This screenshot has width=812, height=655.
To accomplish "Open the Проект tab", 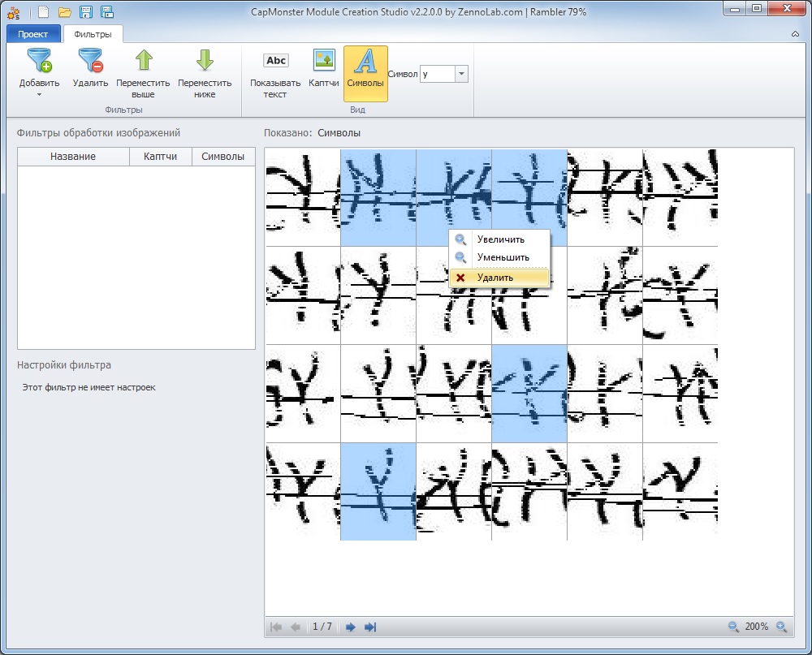I will pyautogui.click(x=33, y=34).
